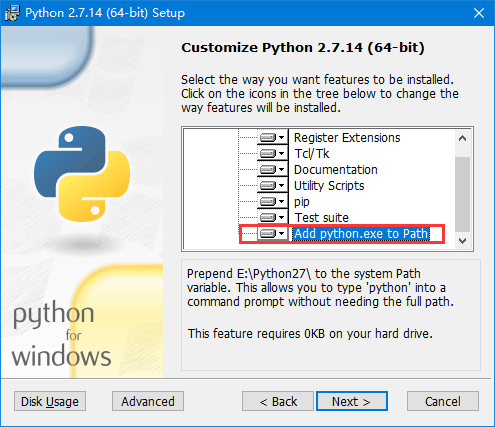This screenshot has width=495, height=427.
Task: Click the Next > button
Action: [352, 401]
